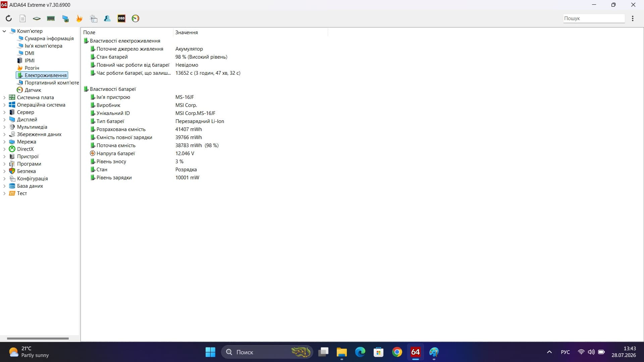The image size is (644, 362).
Task: Open the motherboard toolbar icon
Action: point(37,18)
